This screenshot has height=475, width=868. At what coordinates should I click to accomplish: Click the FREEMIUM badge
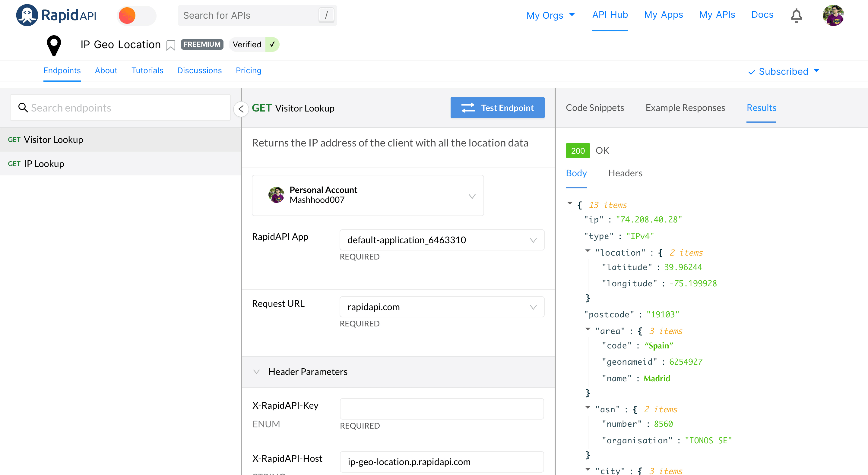coord(202,44)
